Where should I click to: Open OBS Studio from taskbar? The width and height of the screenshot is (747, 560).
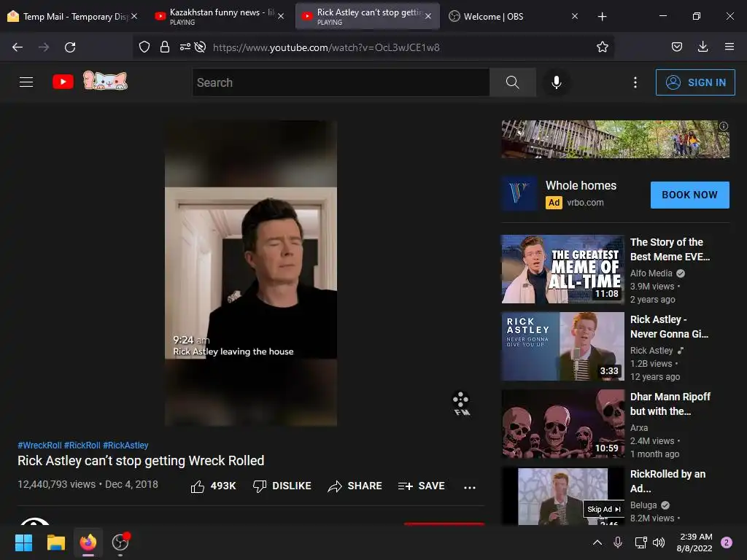pyautogui.click(x=120, y=542)
